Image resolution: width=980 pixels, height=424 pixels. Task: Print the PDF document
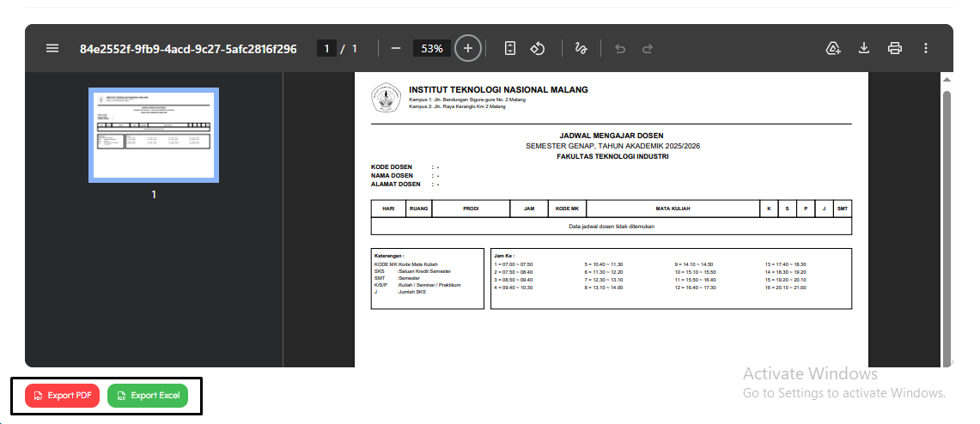point(895,49)
